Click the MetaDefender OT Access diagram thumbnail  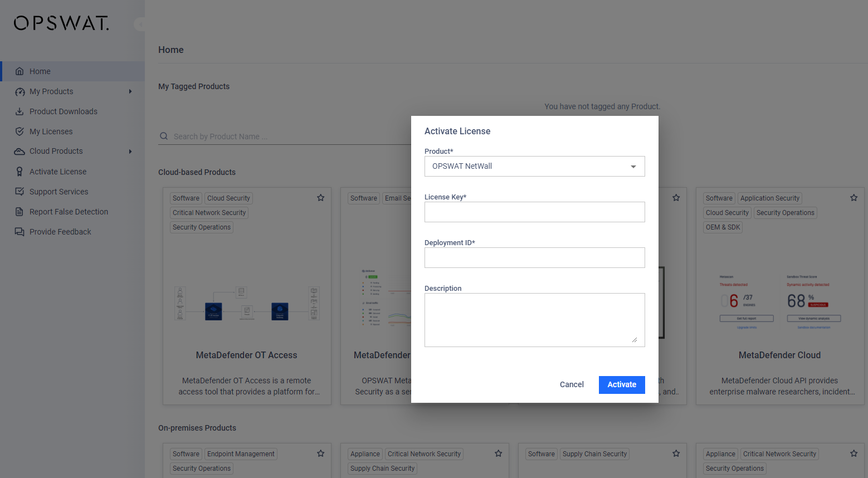click(x=247, y=304)
